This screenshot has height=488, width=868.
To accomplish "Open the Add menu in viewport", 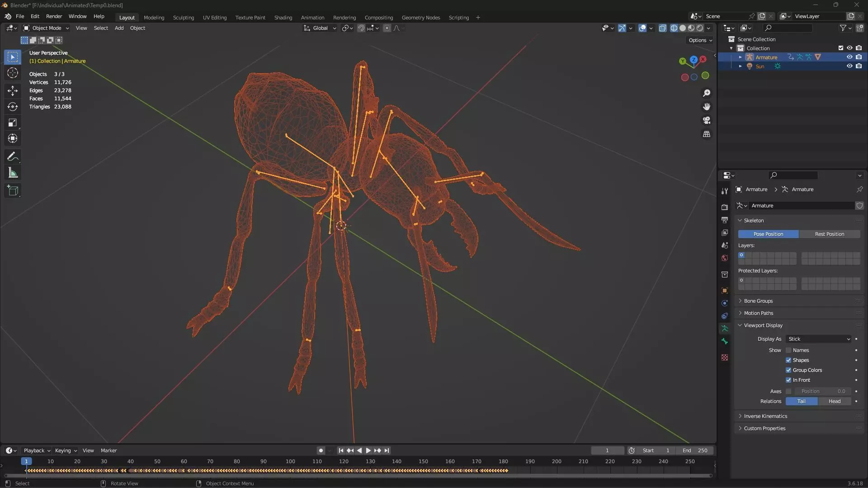I will coord(119,28).
